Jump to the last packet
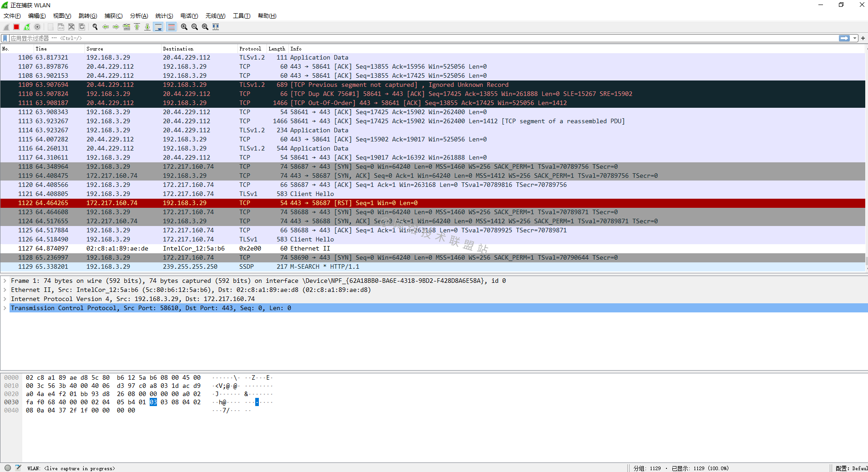The image size is (868, 472). point(147,27)
